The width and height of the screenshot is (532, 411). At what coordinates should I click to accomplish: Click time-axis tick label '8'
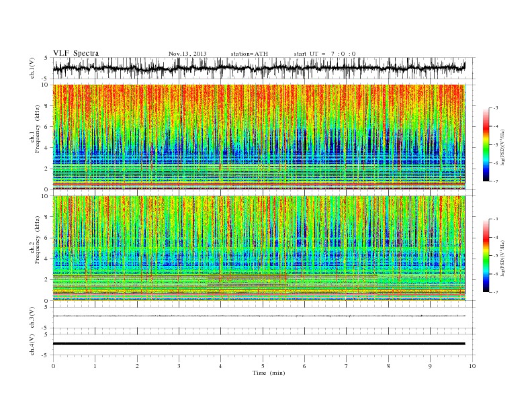(388, 366)
